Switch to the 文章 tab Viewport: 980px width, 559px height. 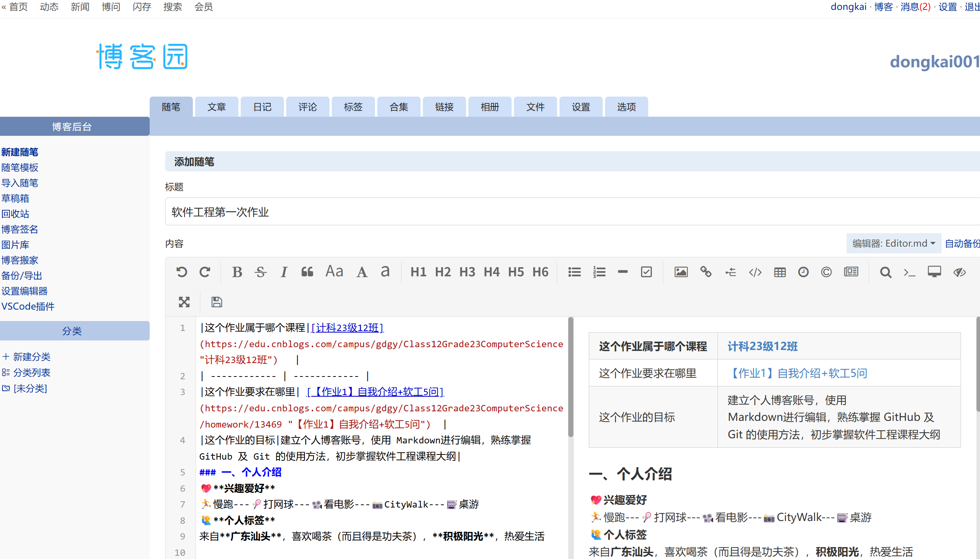coord(217,107)
